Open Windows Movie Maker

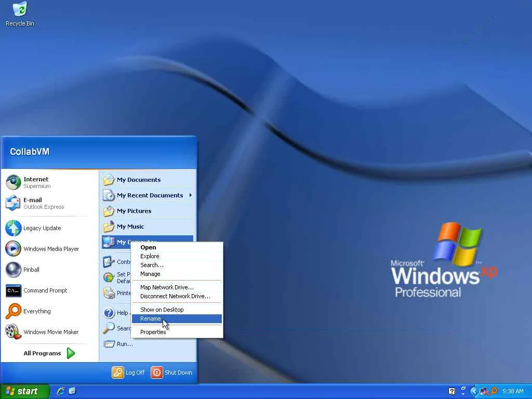tap(50, 332)
